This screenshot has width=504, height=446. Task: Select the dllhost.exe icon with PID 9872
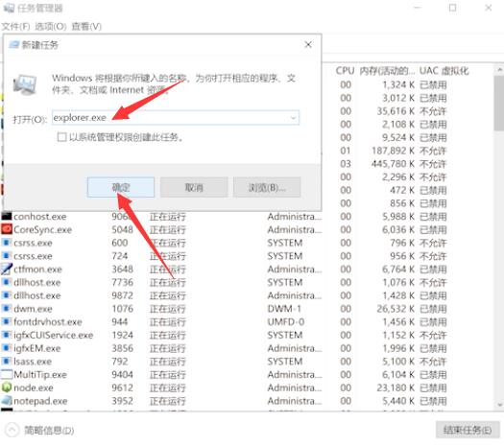pyautogui.click(x=7, y=295)
